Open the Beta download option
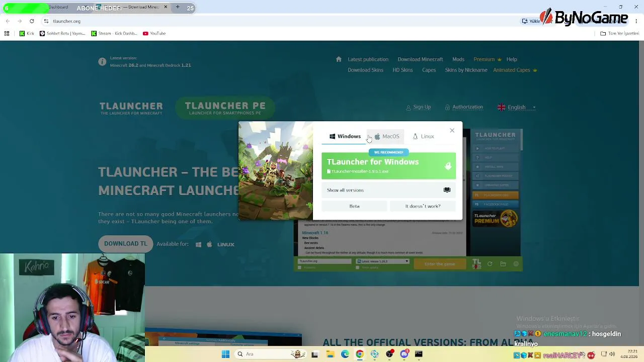Image resolution: width=644 pixels, height=362 pixels. [x=354, y=206]
